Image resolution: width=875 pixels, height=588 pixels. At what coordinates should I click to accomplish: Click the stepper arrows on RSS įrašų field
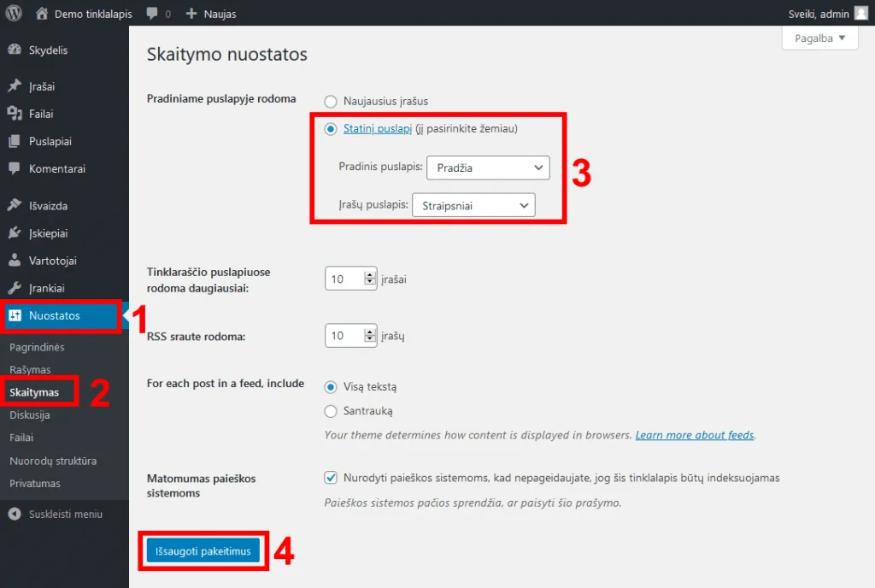[x=370, y=335]
